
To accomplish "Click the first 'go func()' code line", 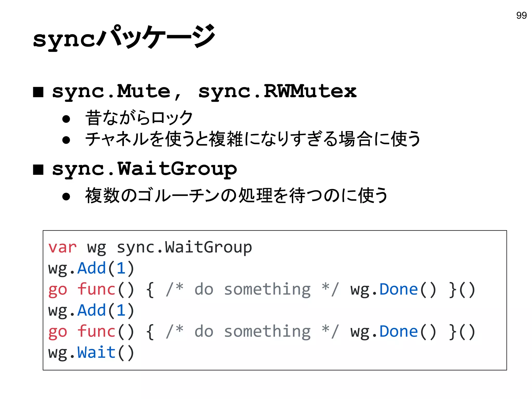I will (262, 289).
